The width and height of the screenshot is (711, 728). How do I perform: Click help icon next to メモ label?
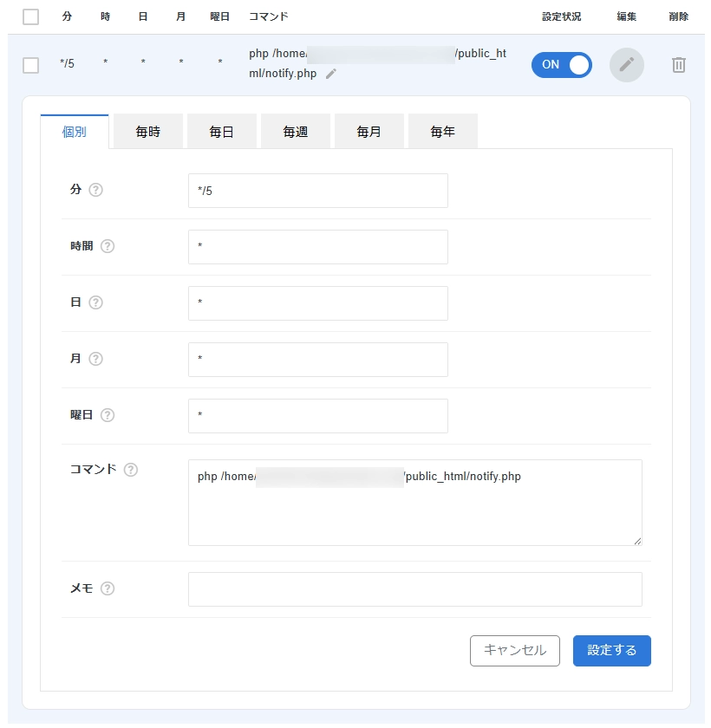[x=108, y=588]
